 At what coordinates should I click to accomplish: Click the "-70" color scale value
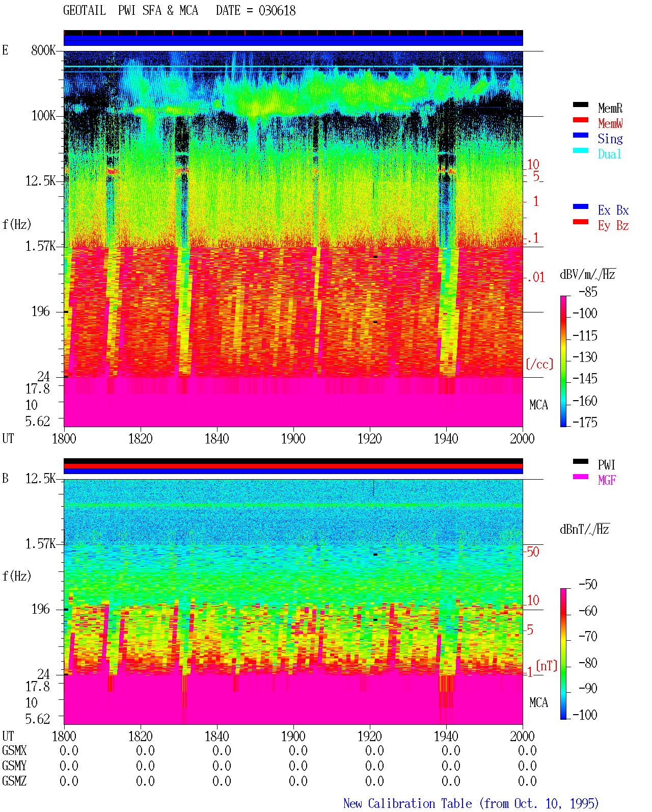(x=588, y=636)
